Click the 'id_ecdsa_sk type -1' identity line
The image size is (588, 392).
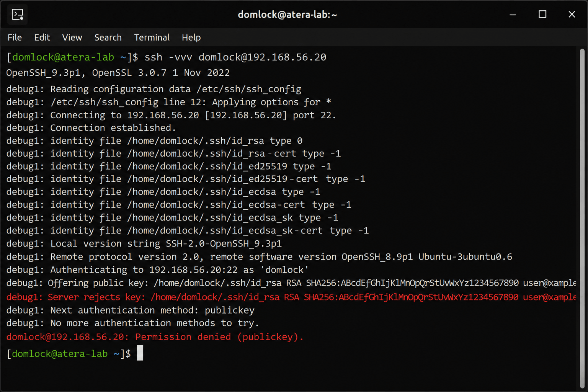coord(172,218)
